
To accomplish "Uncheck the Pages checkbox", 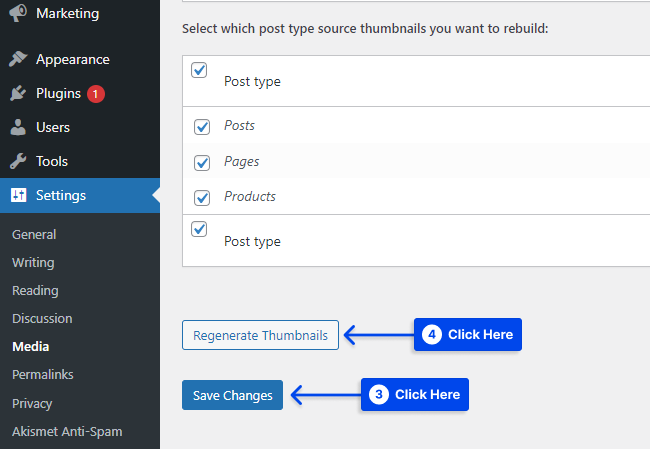I will 202,163.
